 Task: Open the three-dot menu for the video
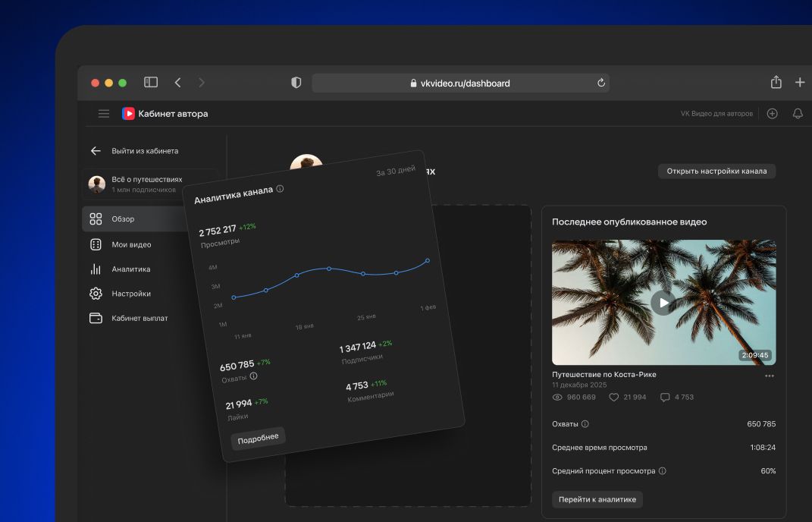[770, 376]
